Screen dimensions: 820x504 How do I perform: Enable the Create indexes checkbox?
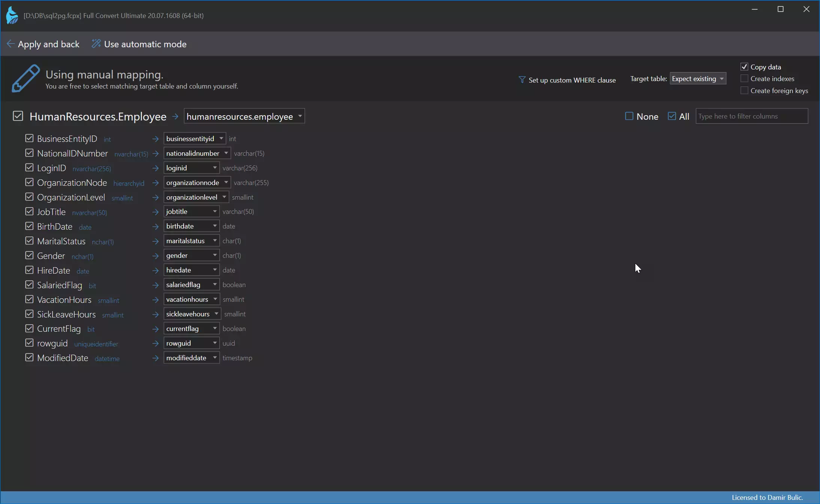coord(743,78)
